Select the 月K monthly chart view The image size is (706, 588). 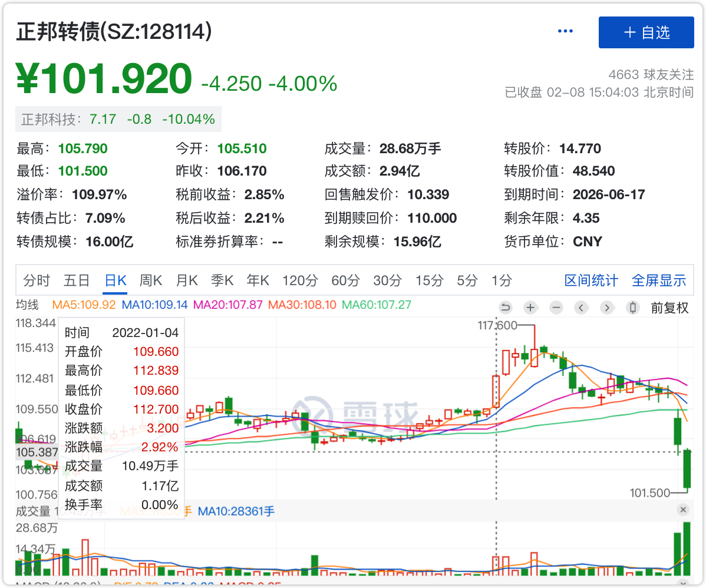click(186, 281)
